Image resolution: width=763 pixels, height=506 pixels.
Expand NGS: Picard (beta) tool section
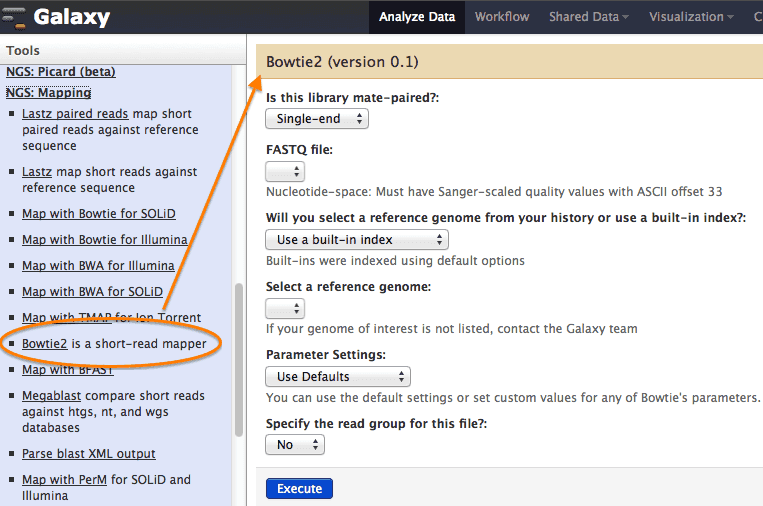[x=61, y=72]
